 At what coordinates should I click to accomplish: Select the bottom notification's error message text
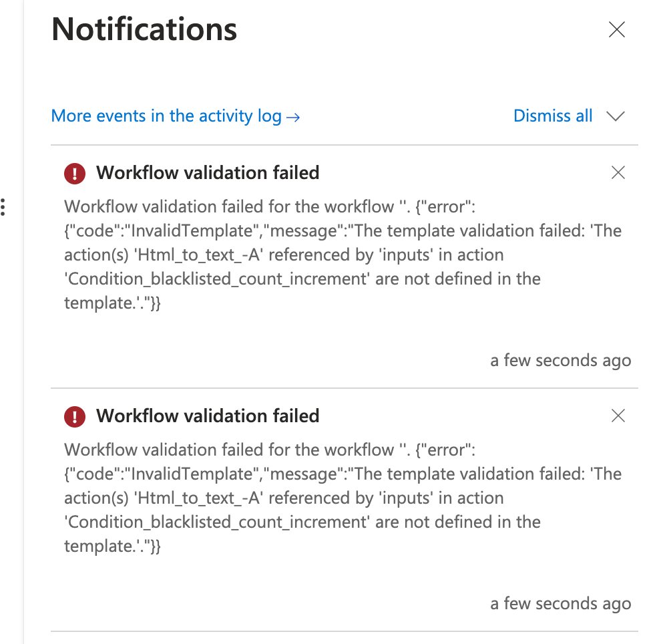click(x=343, y=498)
